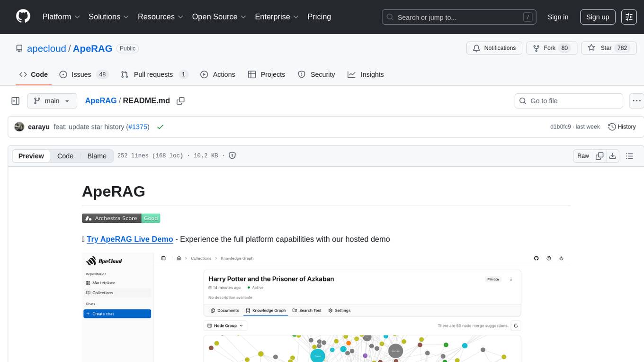
Task: Click the repository book icon
Action: (x=19, y=48)
